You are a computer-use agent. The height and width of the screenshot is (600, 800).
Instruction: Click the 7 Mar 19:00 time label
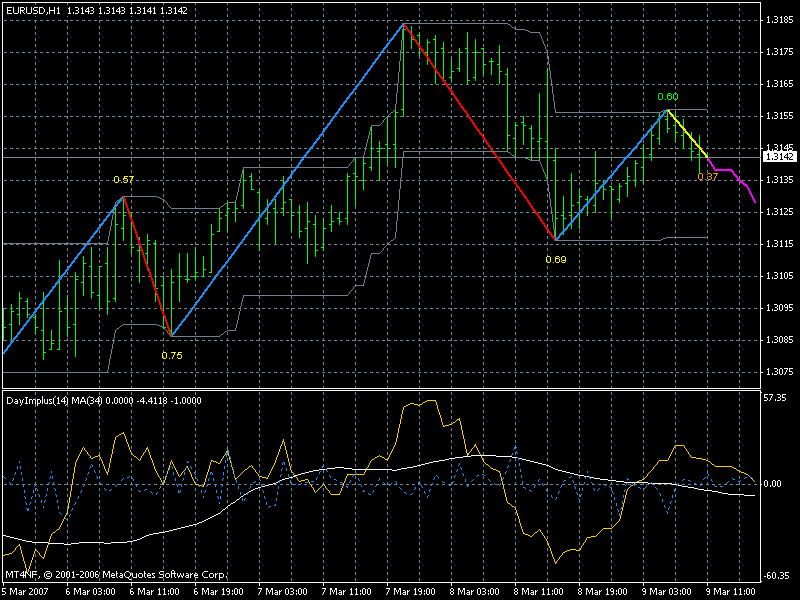tap(411, 592)
